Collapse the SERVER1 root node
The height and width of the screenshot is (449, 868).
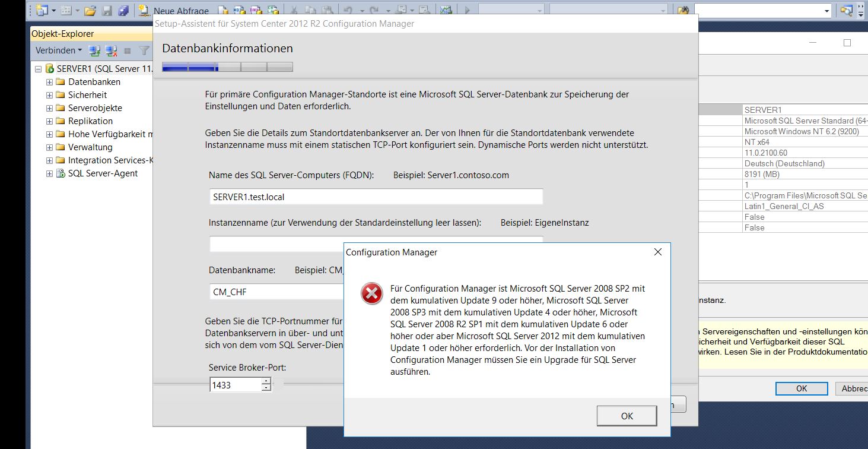[39, 69]
